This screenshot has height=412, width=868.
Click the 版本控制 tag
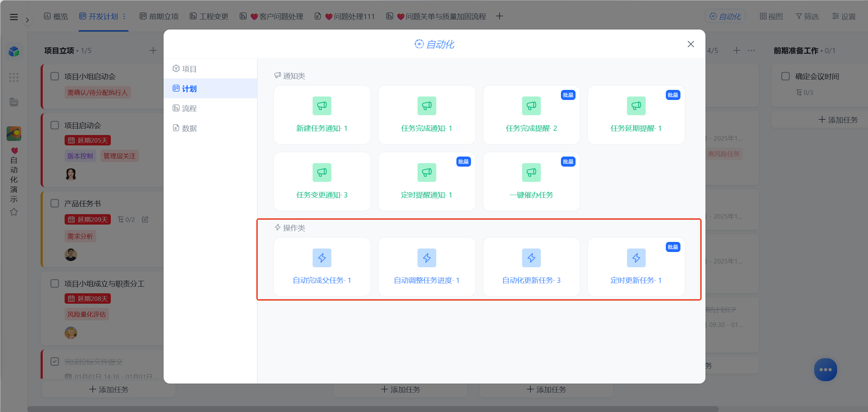pyautogui.click(x=80, y=156)
